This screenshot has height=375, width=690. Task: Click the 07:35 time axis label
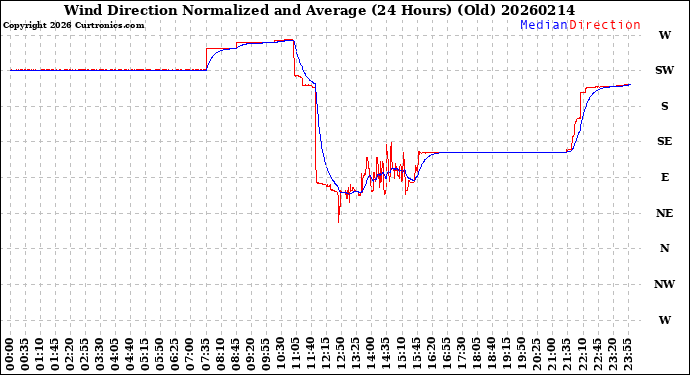coord(205,355)
